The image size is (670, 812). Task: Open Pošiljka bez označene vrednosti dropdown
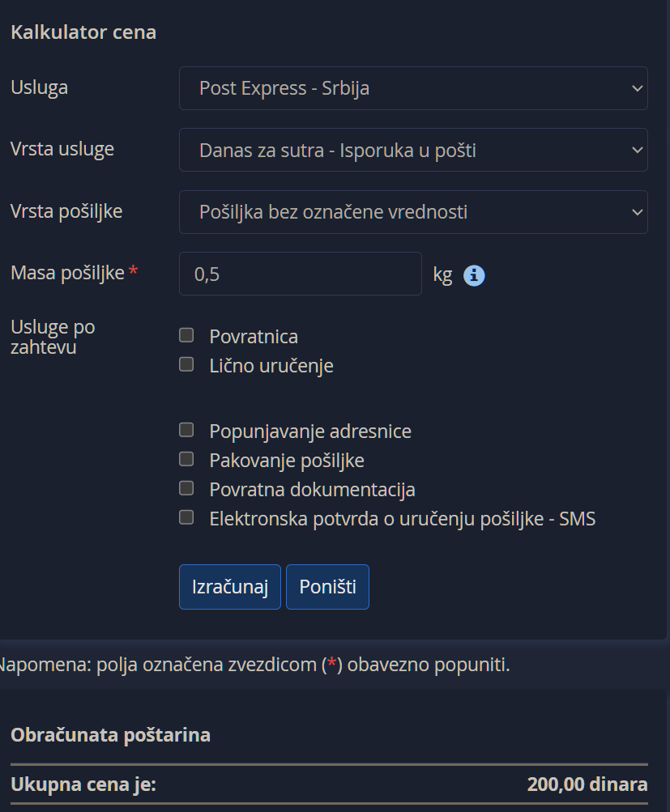(x=413, y=212)
